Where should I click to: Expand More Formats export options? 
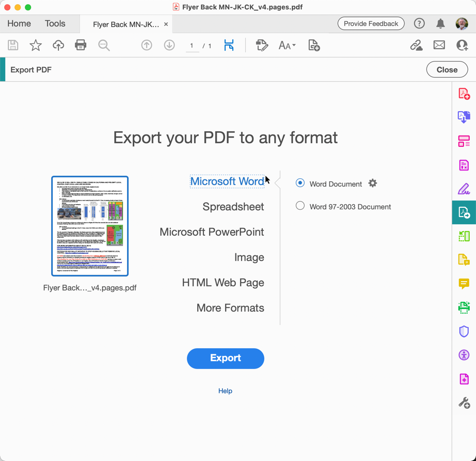pos(230,308)
